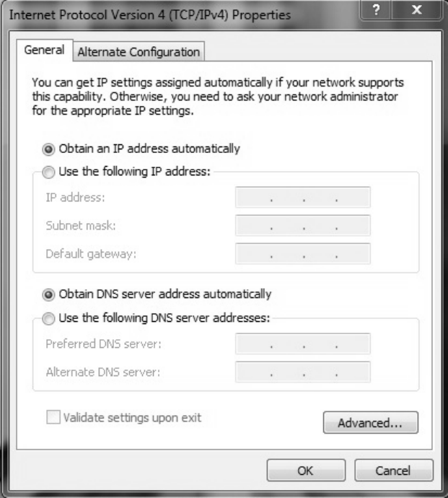Click first octet of IP address field
Screen dimensions: 448x498
[x=252, y=197]
